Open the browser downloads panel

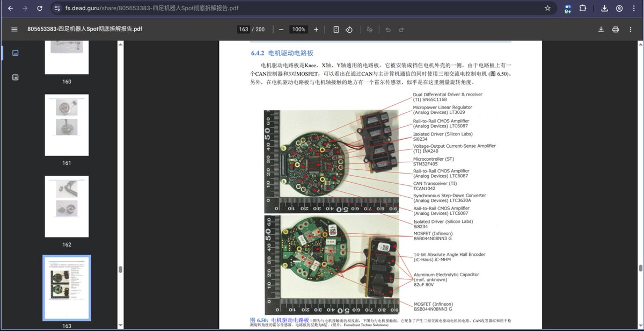pos(604,9)
